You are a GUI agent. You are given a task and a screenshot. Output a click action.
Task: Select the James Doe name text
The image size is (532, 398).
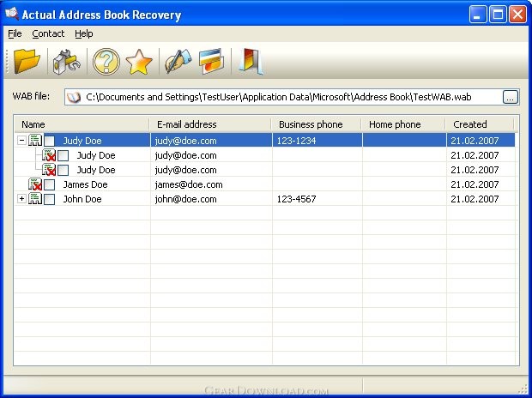tap(85, 184)
